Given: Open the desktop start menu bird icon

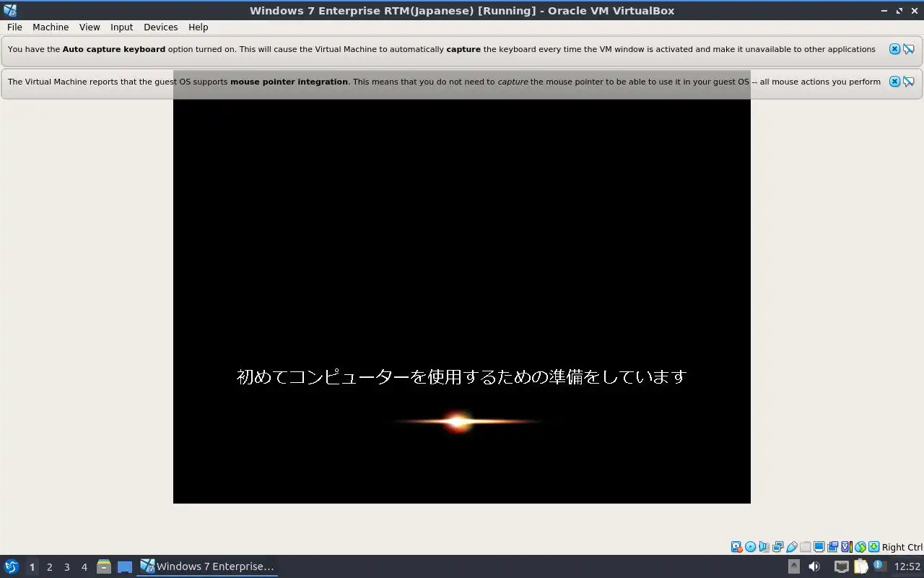Looking at the screenshot, I should 12,566.
